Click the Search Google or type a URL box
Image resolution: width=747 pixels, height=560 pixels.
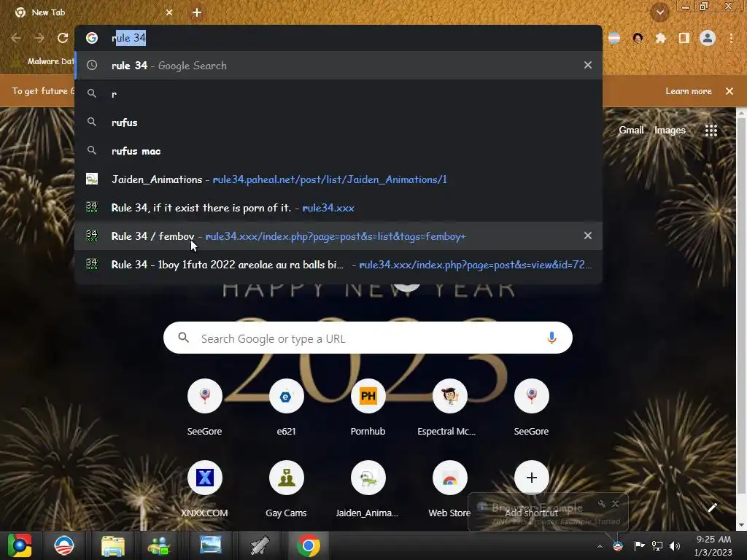(368, 338)
